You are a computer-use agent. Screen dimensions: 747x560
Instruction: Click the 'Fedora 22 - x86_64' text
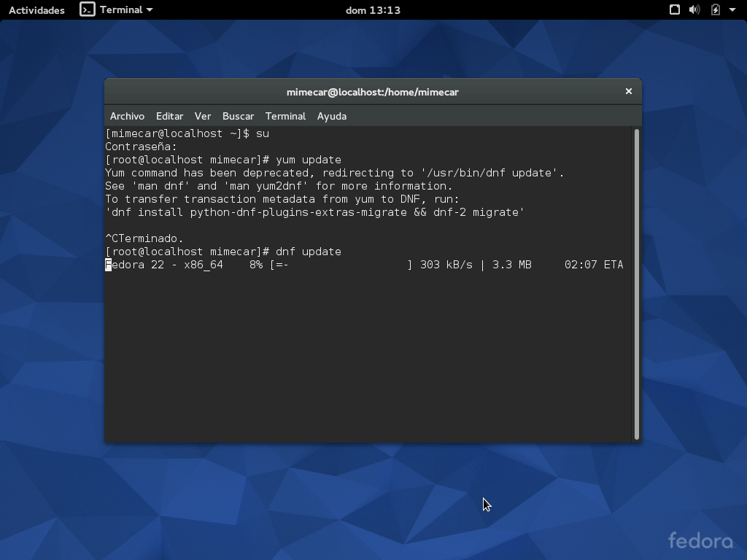164,265
